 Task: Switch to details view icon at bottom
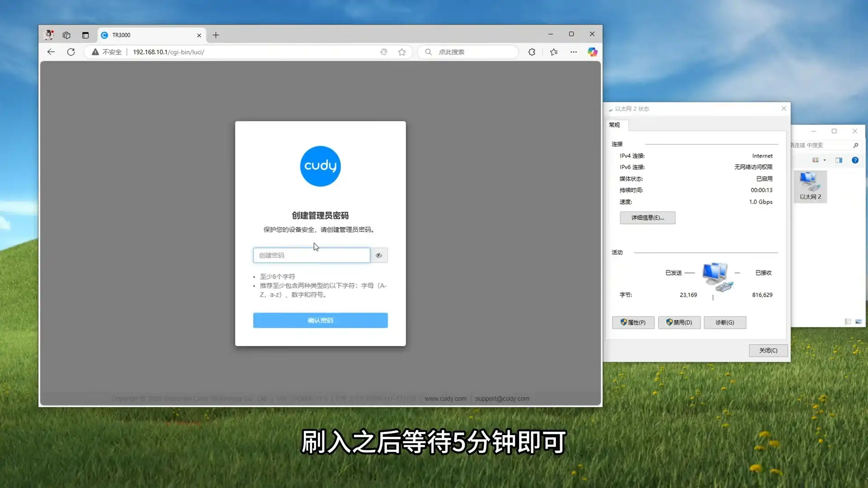pyautogui.click(x=848, y=321)
